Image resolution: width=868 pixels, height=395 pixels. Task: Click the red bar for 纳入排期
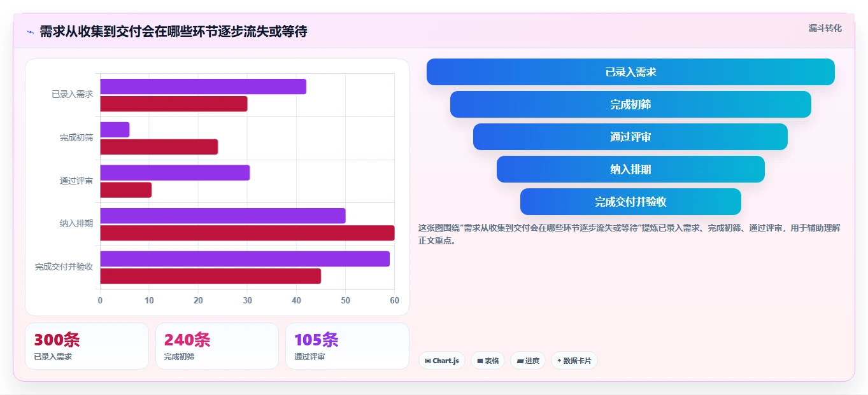[247, 233]
